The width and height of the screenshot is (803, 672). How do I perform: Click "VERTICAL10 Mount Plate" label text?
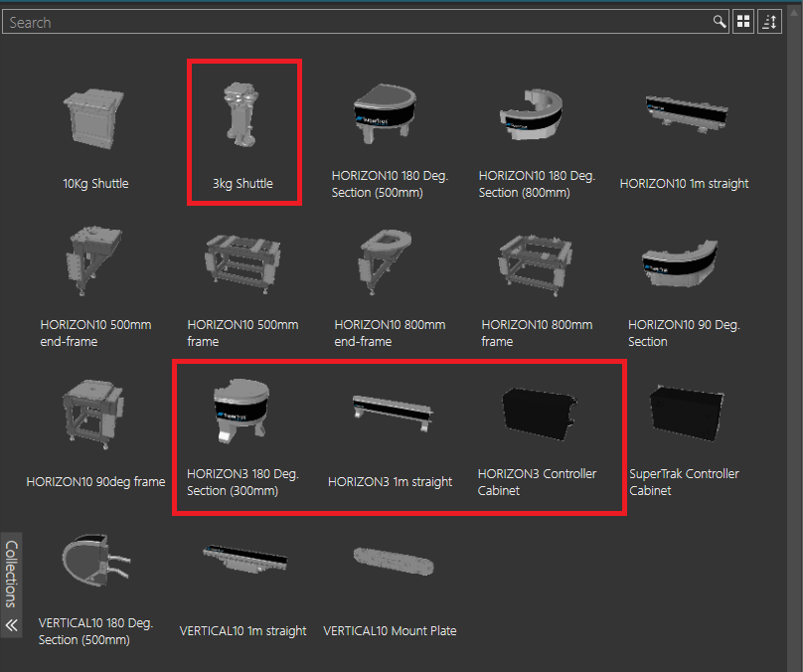(x=390, y=630)
